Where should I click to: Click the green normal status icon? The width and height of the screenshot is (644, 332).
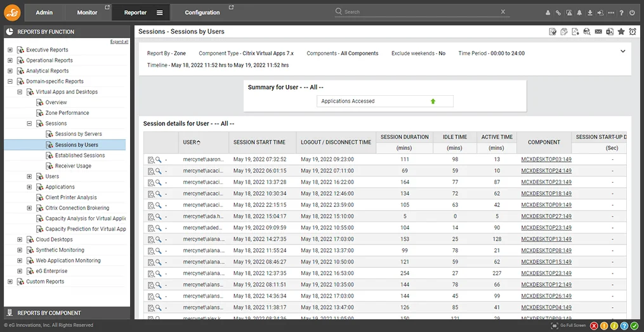pyautogui.click(x=635, y=326)
